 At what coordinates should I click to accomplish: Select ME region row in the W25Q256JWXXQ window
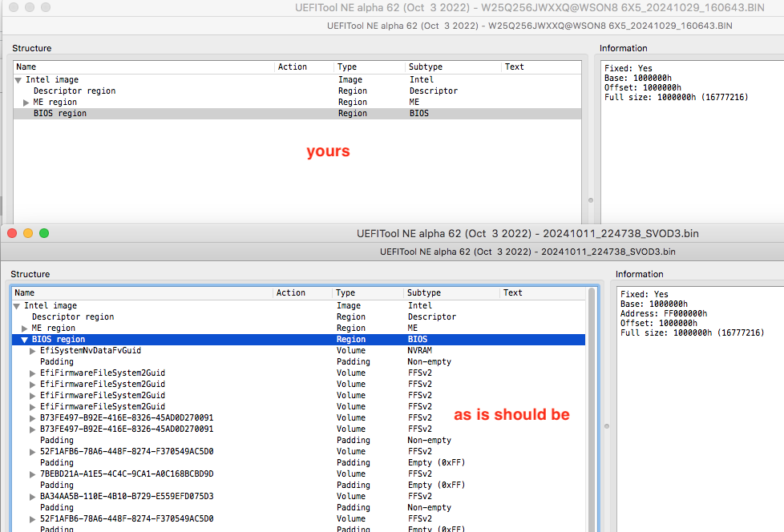point(297,103)
